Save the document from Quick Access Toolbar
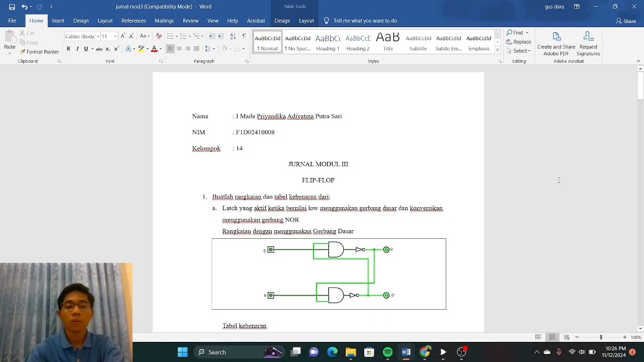 [12, 7]
